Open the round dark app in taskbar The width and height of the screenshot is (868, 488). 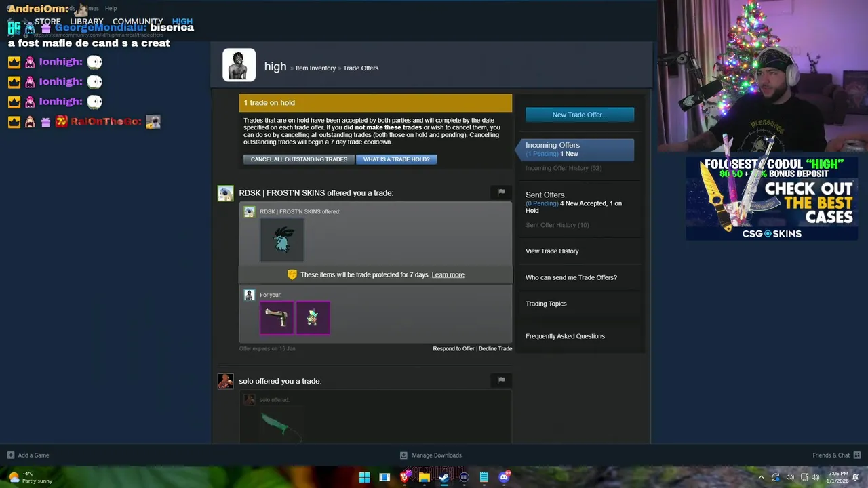coord(464,477)
